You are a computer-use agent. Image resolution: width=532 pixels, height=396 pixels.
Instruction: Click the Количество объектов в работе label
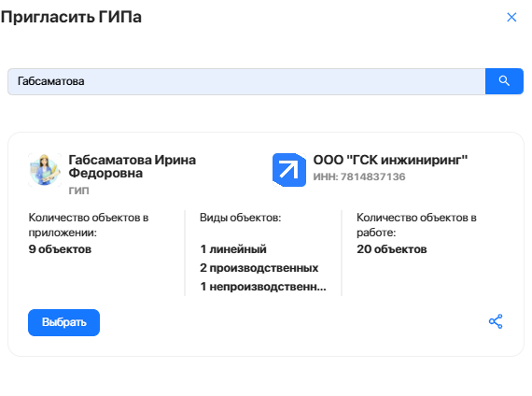(x=416, y=225)
